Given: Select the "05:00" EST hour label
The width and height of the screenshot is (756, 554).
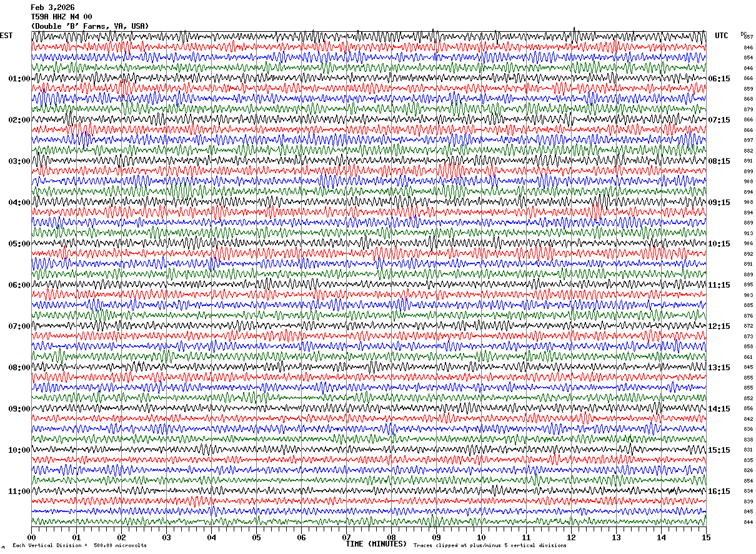Looking at the screenshot, I should pyautogui.click(x=19, y=244).
